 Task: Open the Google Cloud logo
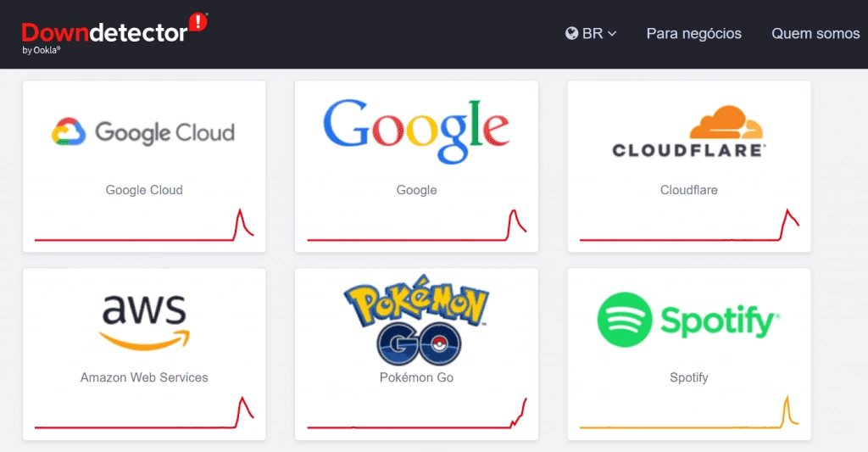pos(143,131)
